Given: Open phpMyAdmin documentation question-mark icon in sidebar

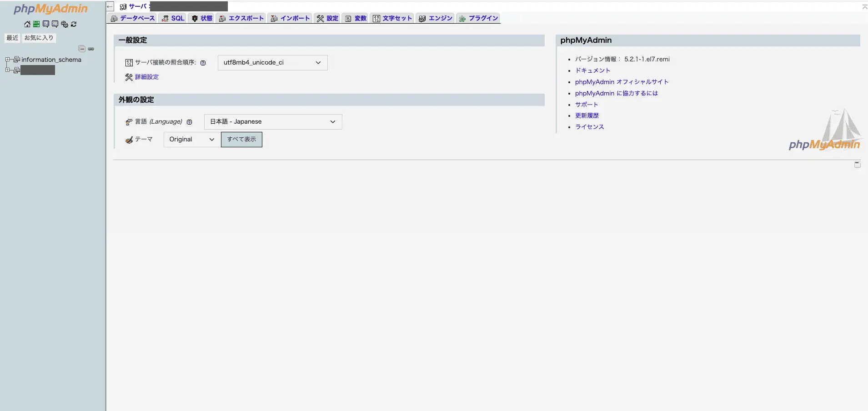Looking at the screenshot, I should tap(46, 24).
